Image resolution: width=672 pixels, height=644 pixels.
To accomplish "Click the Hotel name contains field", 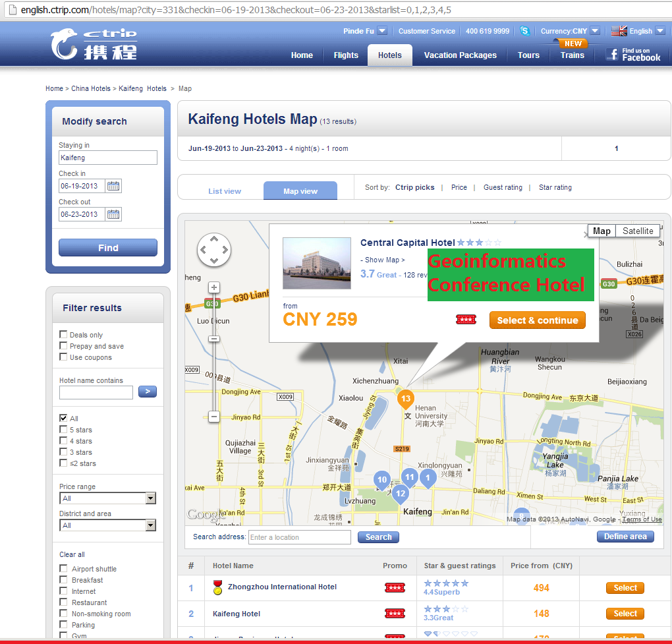I will 96,392.
